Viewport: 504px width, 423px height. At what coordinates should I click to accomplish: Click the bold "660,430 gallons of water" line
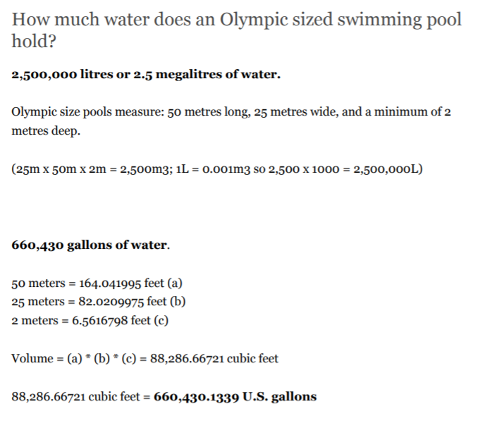coord(90,245)
